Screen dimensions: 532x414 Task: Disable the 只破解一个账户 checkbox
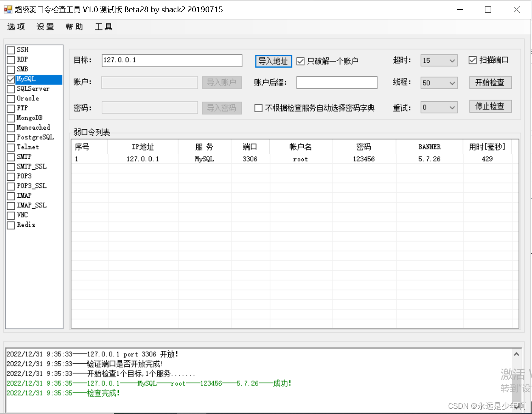tap(300, 61)
